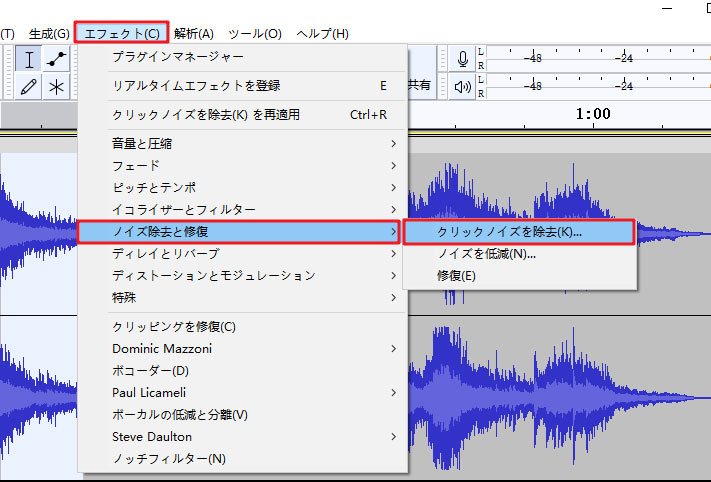The width and height of the screenshot is (711, 482).
Task: Choose ボーカルの低減と分離(V) effect
Action: [x=243, y=415]
